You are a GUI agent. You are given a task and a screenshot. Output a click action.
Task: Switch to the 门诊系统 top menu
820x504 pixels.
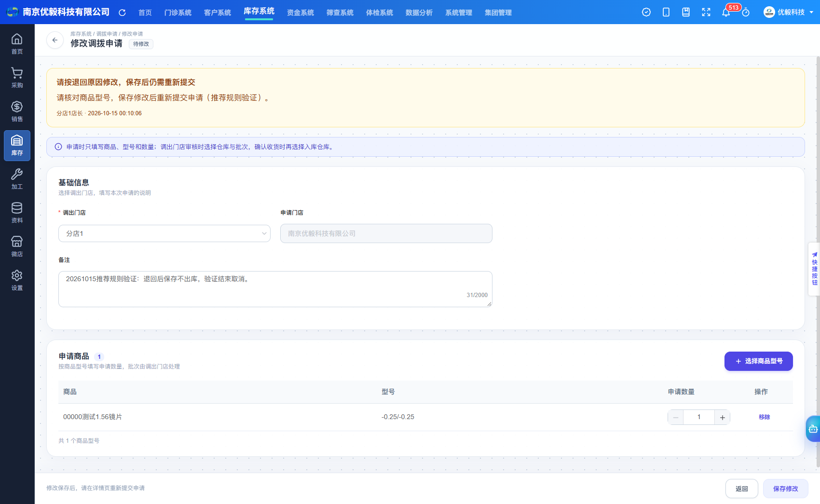(x=178, y=13)
